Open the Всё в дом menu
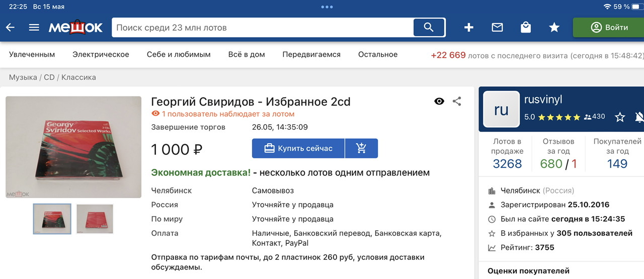The image size is (644, 279). click(247, 54)
